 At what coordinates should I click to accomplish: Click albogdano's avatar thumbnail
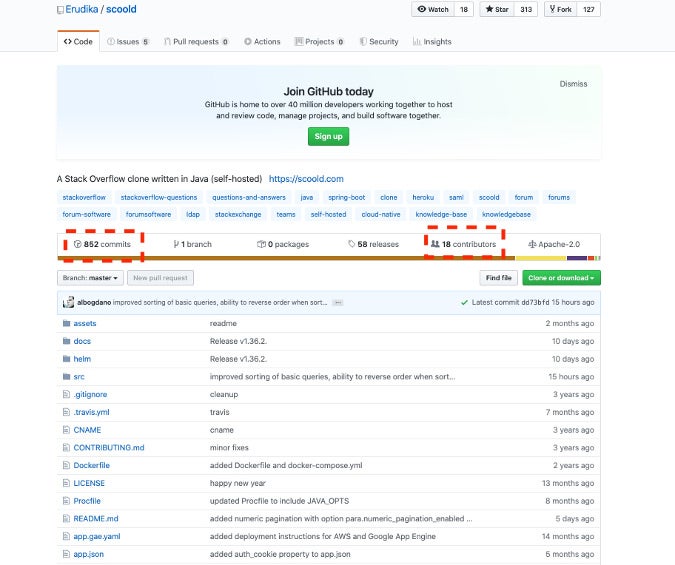pyautogui.click(x=68, y=302)
